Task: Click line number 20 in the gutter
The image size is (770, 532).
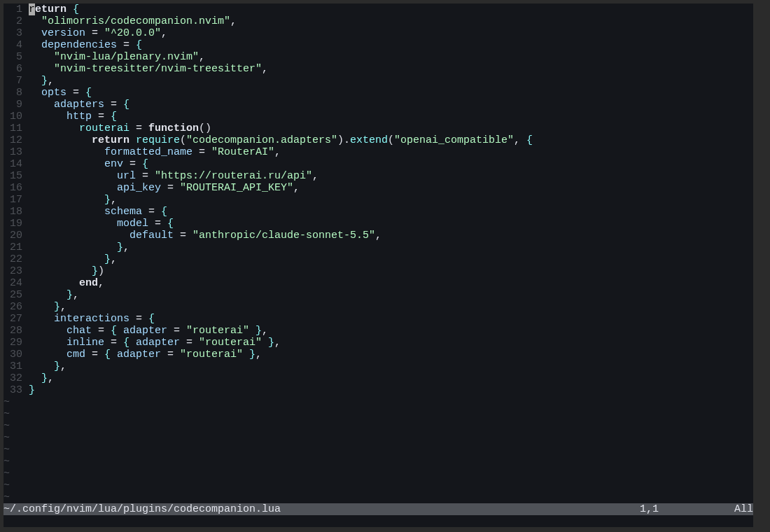Action: coord(16,234)
